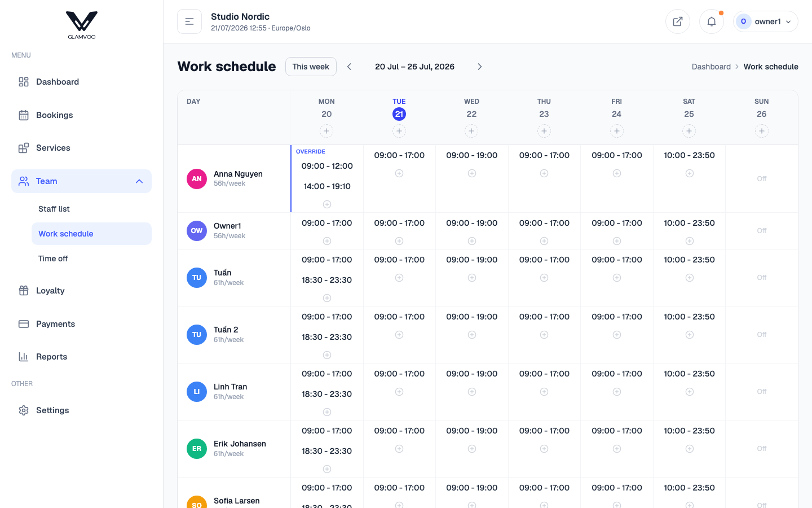Click Erik Johansen's Thursday 09:00 - 17:00 shift

coord(544,431)
